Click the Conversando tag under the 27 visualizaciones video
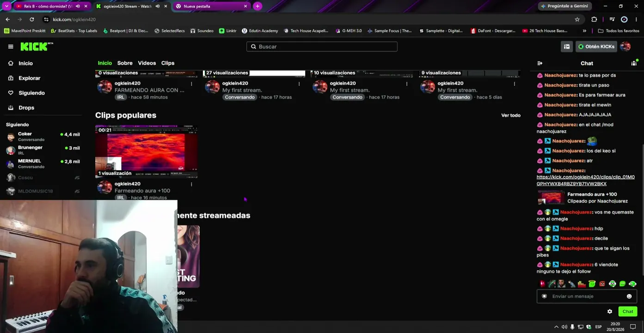Screen dimensions: 644x333 [239, 97]
